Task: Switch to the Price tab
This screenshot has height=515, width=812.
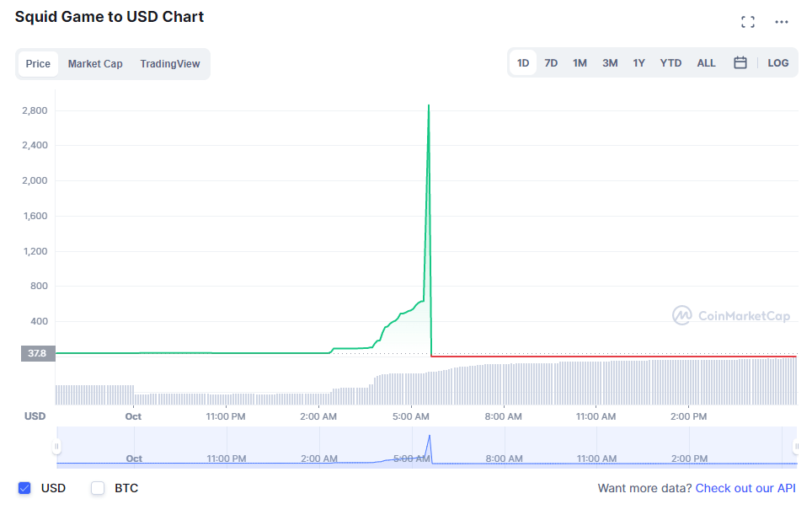Action: click(38, 64)
